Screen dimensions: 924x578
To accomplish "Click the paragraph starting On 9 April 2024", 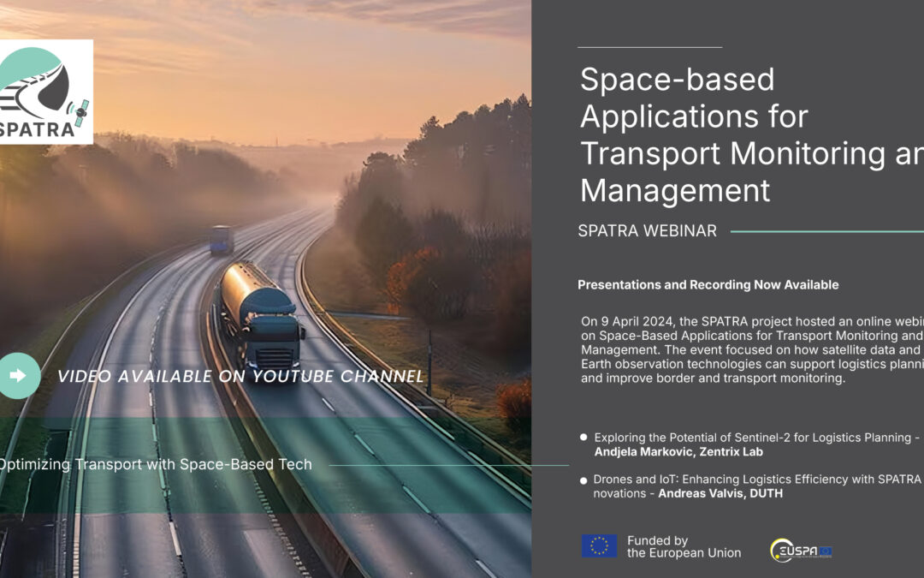I will [752, 349].
